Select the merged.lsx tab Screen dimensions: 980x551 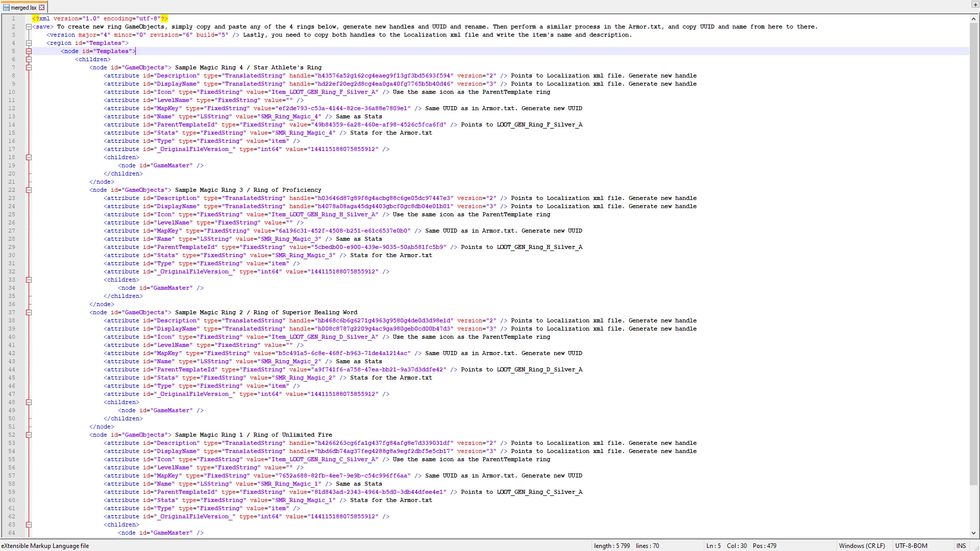coord(23,8)
